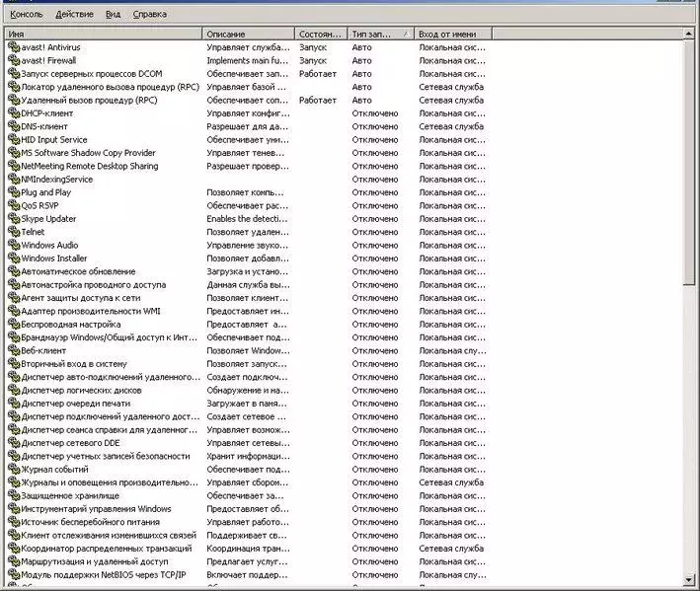Click the icon for Диспетчер очереди печати

pos(14,404)
